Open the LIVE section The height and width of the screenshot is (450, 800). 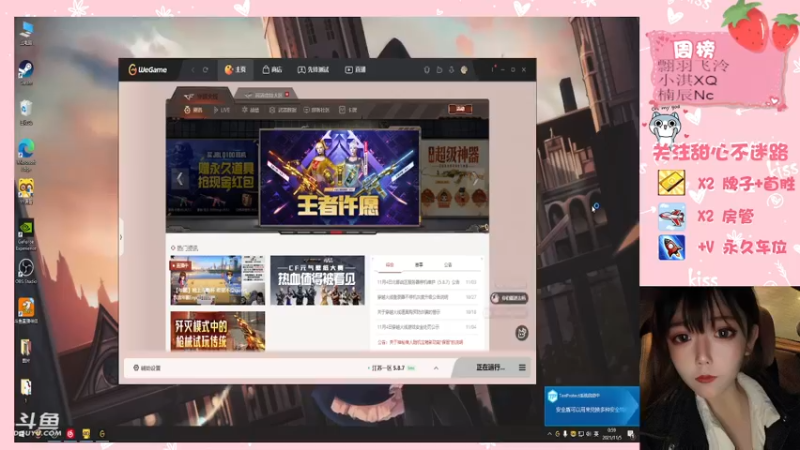[x=222, y=110]
